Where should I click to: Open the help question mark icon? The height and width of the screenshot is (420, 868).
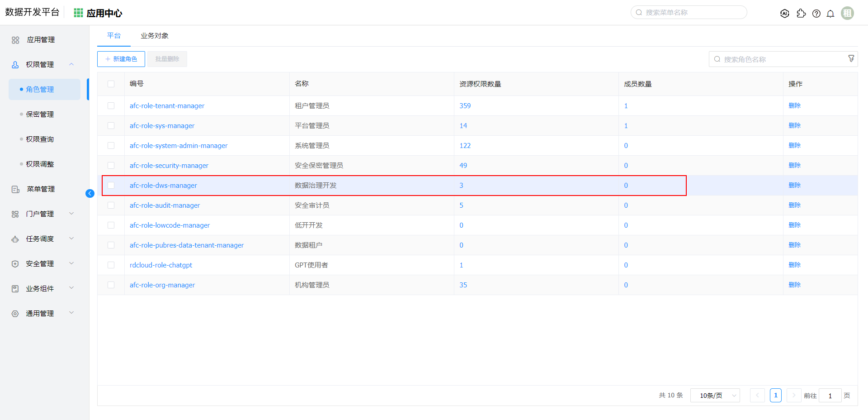click(x=816, y=14)
